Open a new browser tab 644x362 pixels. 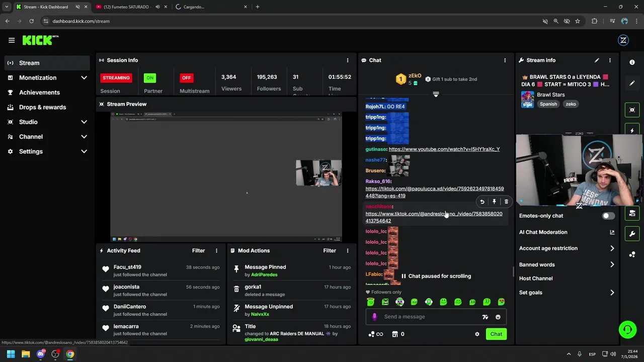pos(258,7)
